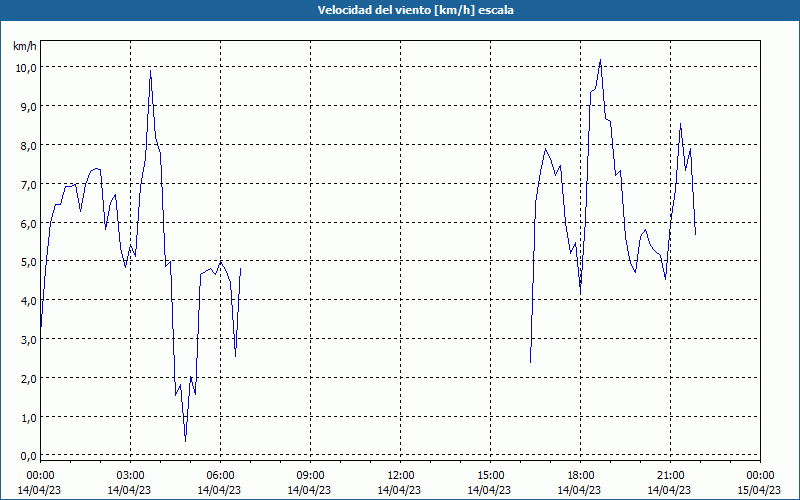Select the '00:00' time label above 15/04/23
This screenshot has width=800, height=500.
tap(760, 476)
